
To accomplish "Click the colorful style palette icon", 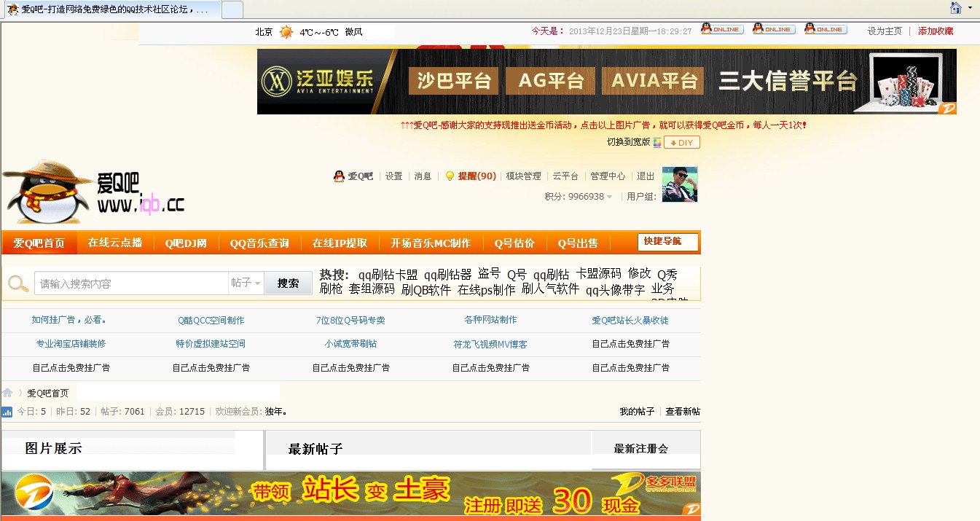I will [x=656, y=143].
